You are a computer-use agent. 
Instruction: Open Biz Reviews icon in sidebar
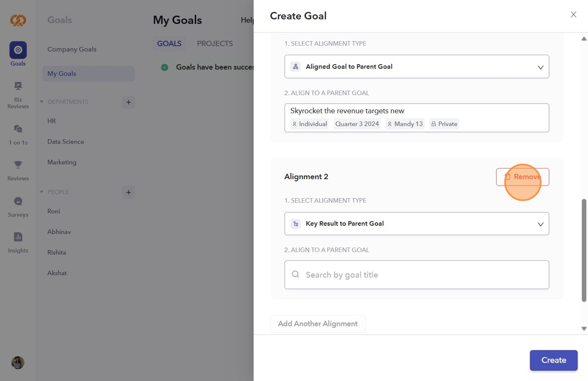pyautogui.click(x=18, y=86)
